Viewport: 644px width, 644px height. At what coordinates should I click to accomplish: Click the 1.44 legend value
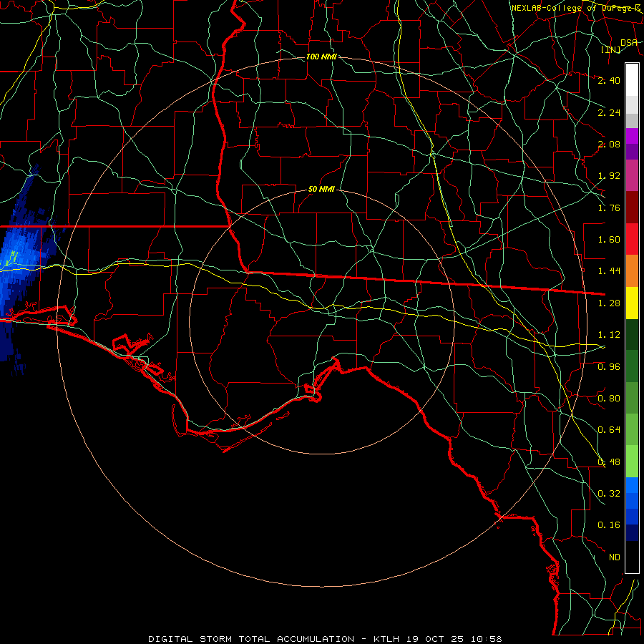(x=609, y=271)
